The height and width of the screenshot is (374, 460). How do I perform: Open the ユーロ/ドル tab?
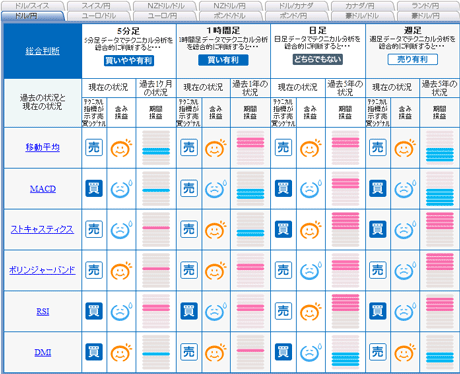tap(99, 16)
